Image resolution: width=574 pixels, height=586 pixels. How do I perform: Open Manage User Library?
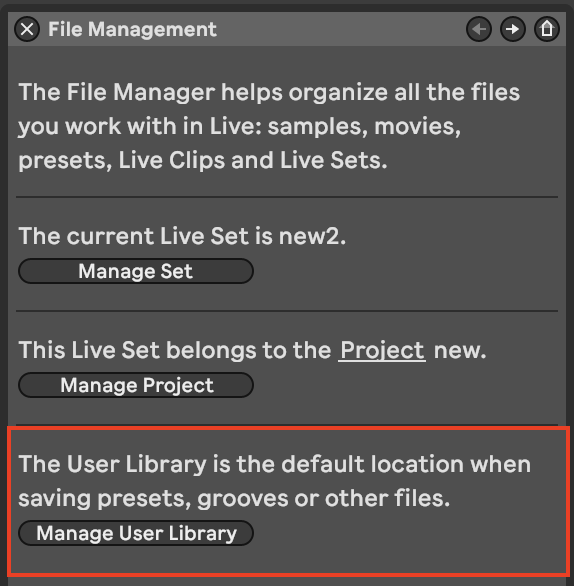(x=136, y=533)
